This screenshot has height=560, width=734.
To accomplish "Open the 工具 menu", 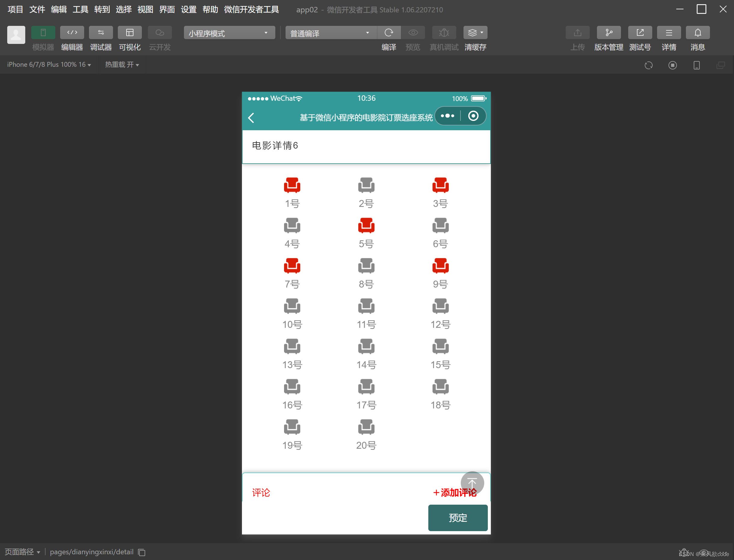I will tap(80, 9).
